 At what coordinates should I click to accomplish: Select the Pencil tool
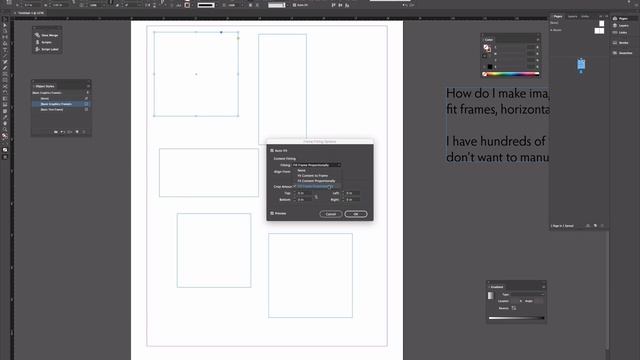[x=5, y=68]
